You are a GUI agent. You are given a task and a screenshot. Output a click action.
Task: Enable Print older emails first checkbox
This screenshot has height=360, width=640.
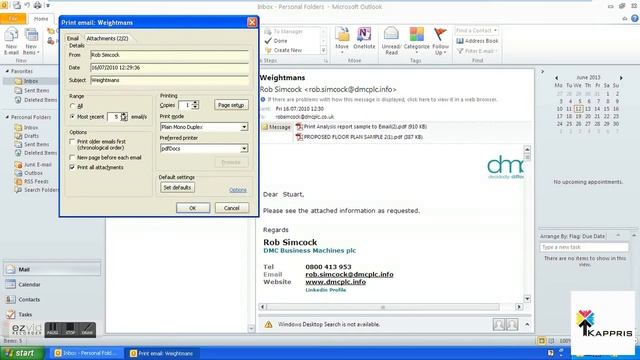pyautogui.click(x=72, y=142)
